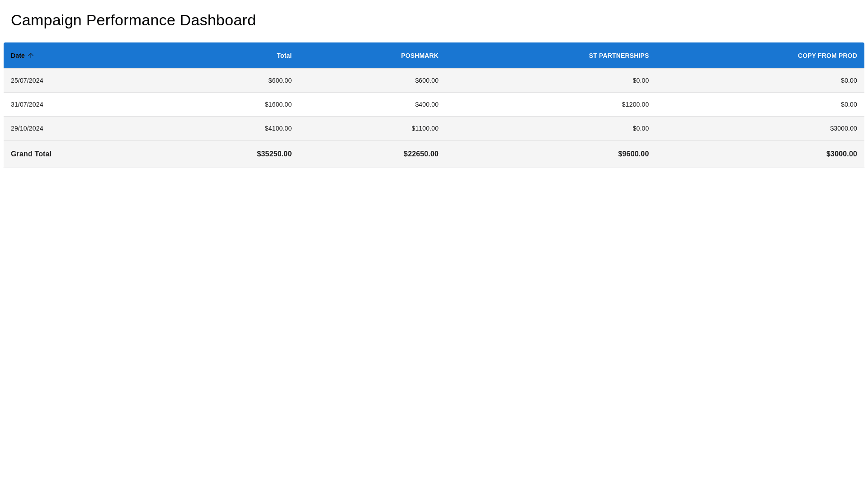
Task: Click the Total column header
Action: click(x=284, y=56)
